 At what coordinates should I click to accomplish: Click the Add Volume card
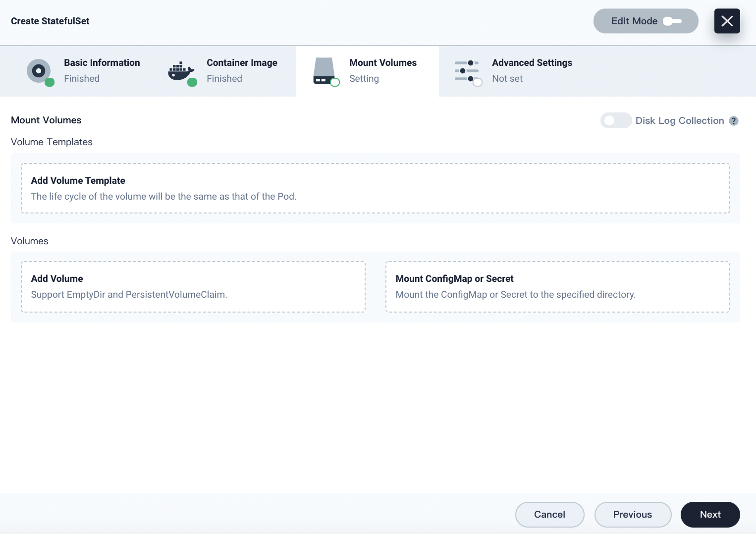tap(193, 287)
